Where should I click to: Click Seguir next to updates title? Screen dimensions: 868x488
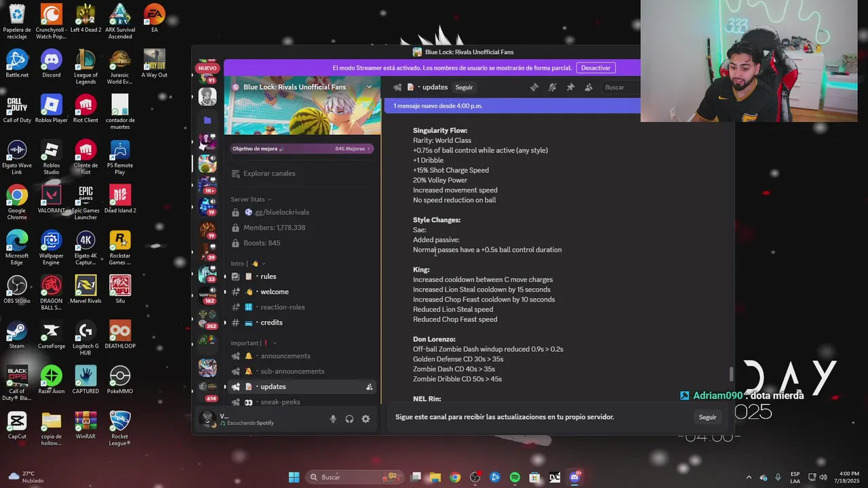point(464,87)
